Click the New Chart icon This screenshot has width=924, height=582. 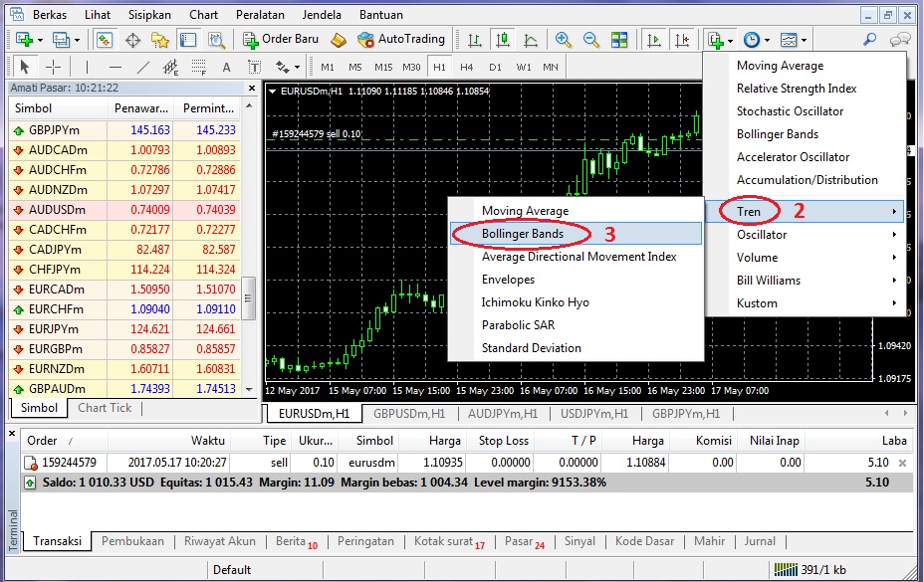point(24,40)
